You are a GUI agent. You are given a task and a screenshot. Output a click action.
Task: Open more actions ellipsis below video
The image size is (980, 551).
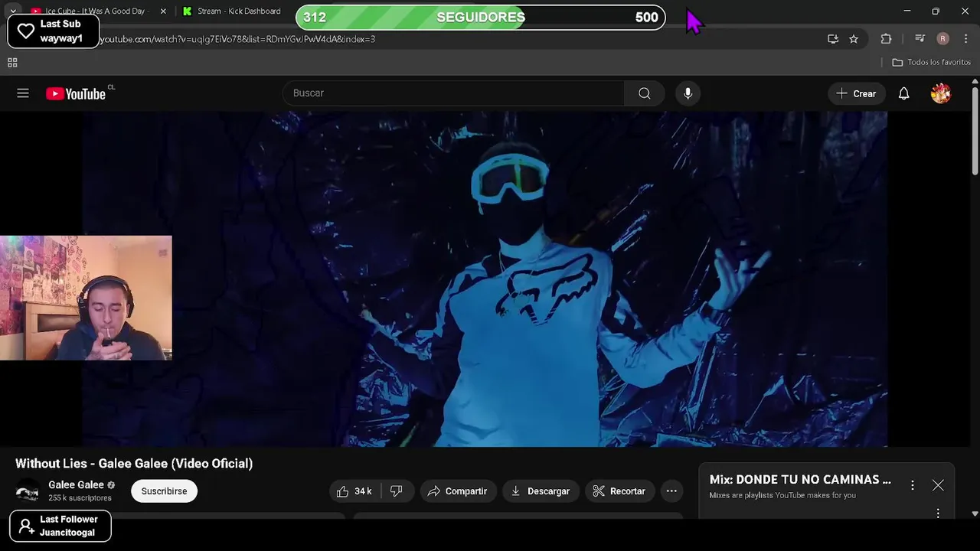(x=671, y=491)
